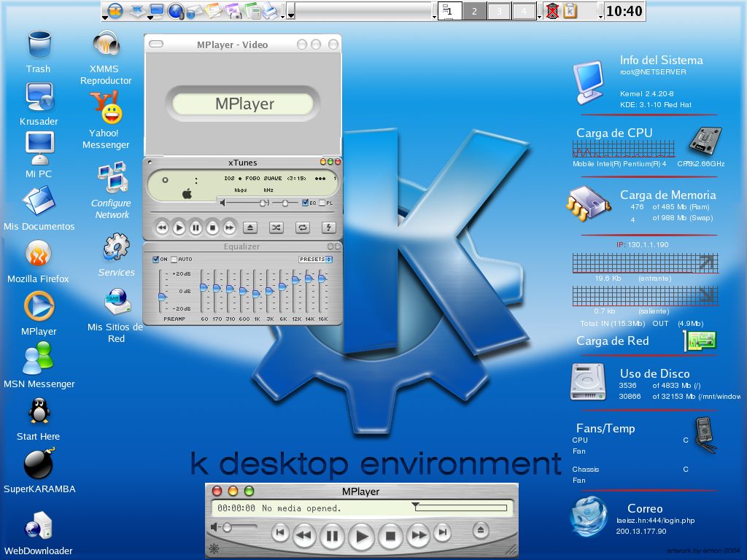Open the KDE K menu in the panel
This screenshot has width=747, height=560.
[115, 10]
